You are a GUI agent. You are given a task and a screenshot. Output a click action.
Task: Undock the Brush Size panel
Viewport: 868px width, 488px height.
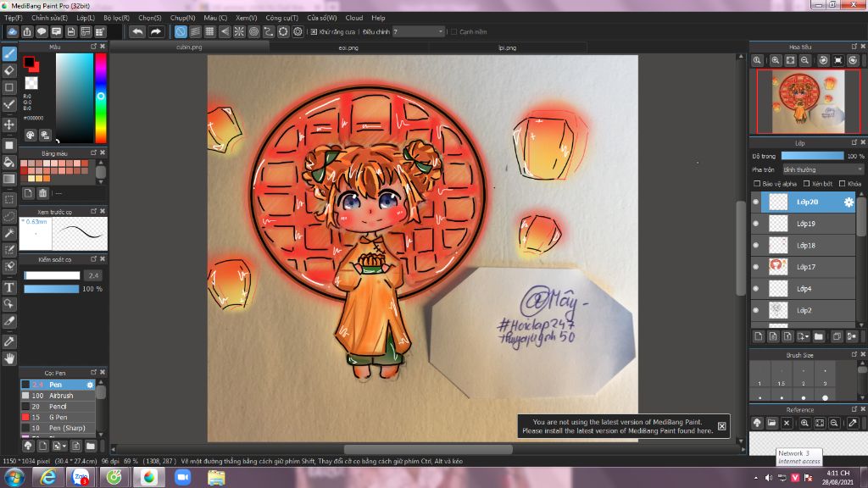(x=854, y=355)
